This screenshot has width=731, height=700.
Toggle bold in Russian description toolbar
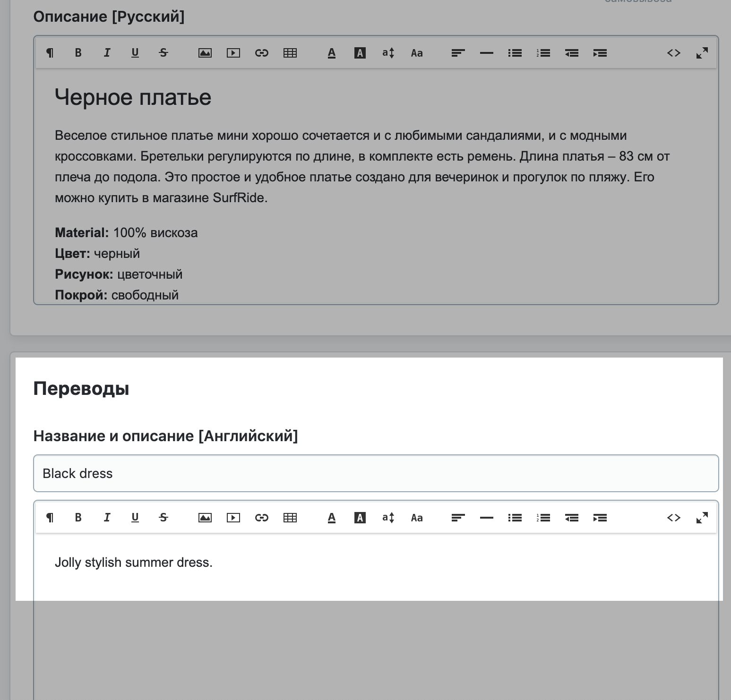[x=78, y=53]
